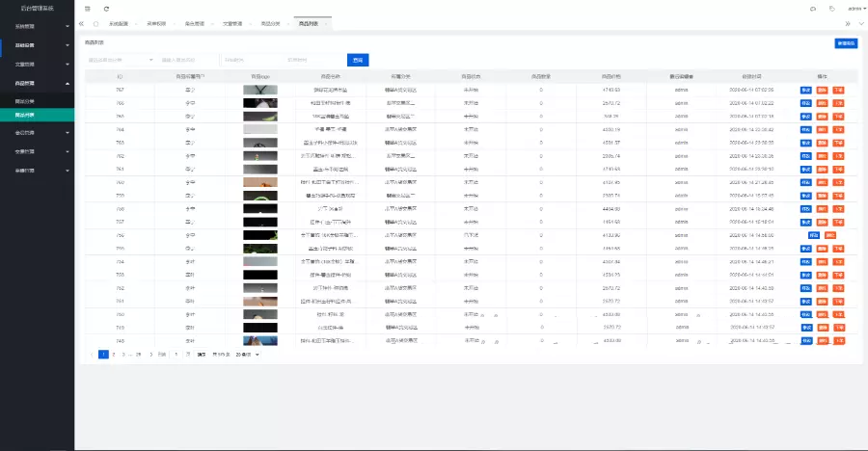Open the home tab icon in the tab bar

coord(95,23)
